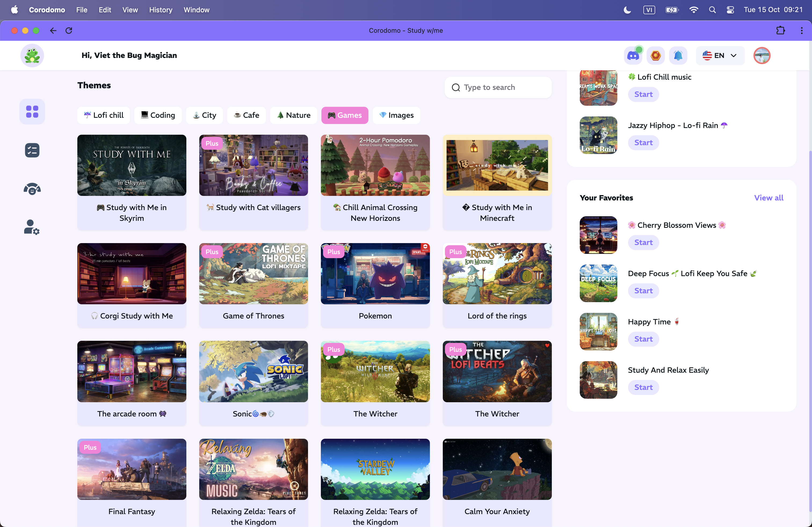Open Game of Thrones theme thumbnail
This screenshot has width=812, height=527.
253,274
